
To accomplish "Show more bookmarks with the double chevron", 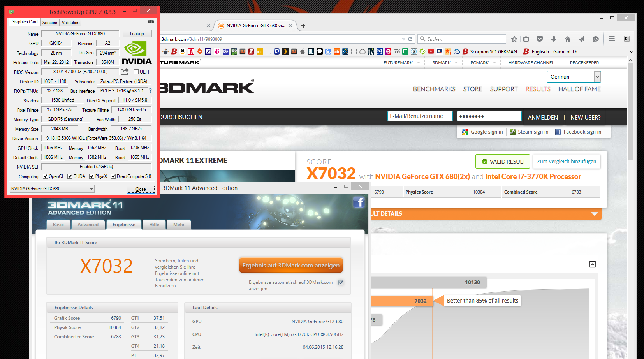I will tap(631, 51).
